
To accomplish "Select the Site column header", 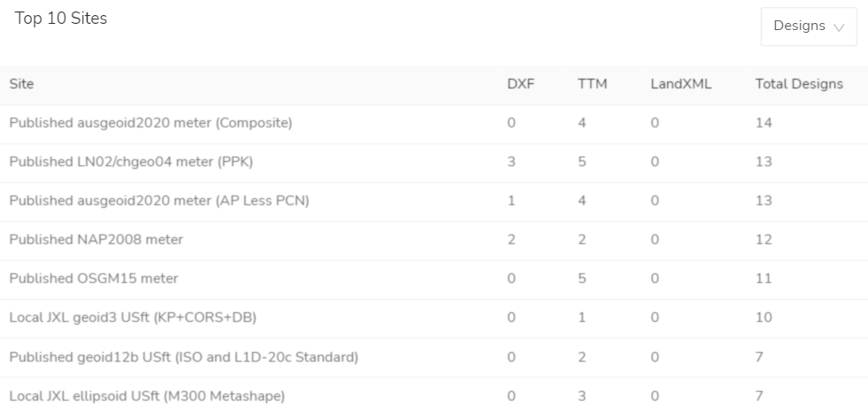I will click(21, 84).
